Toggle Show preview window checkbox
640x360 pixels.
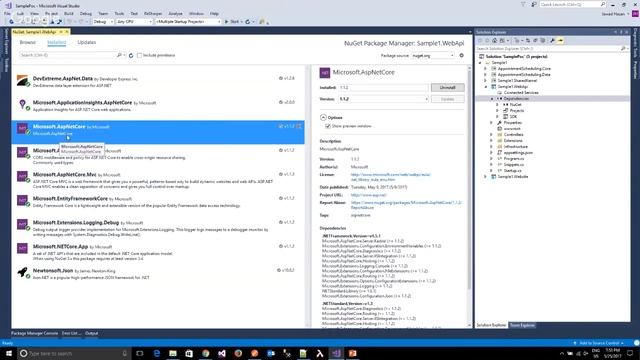click(x=328, y=126)
